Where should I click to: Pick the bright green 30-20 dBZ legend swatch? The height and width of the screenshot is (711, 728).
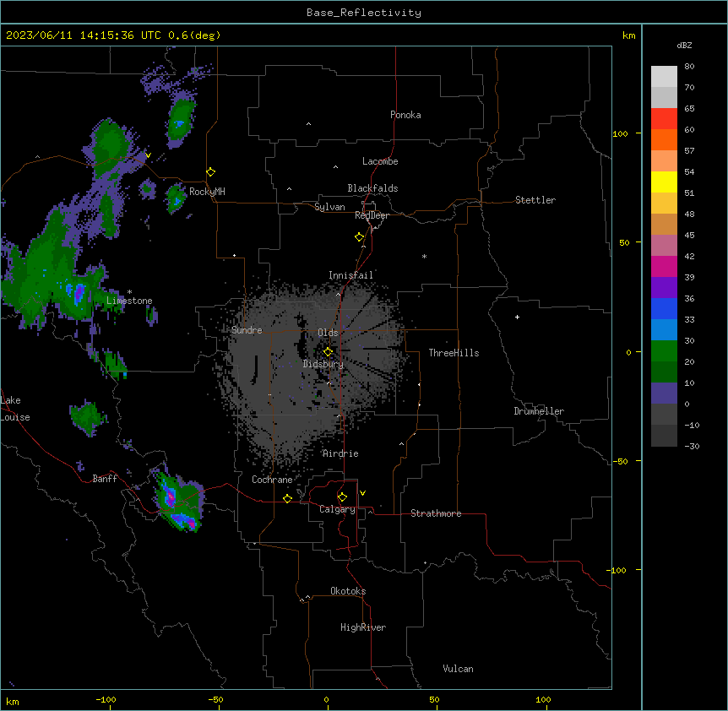(x=664, y=351)
